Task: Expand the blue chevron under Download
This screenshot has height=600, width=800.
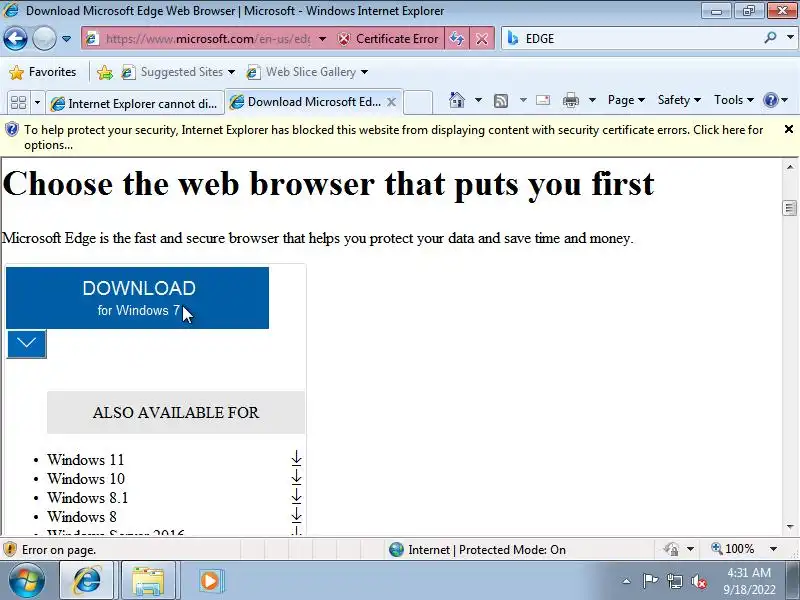Action: (x=27, y=344)
